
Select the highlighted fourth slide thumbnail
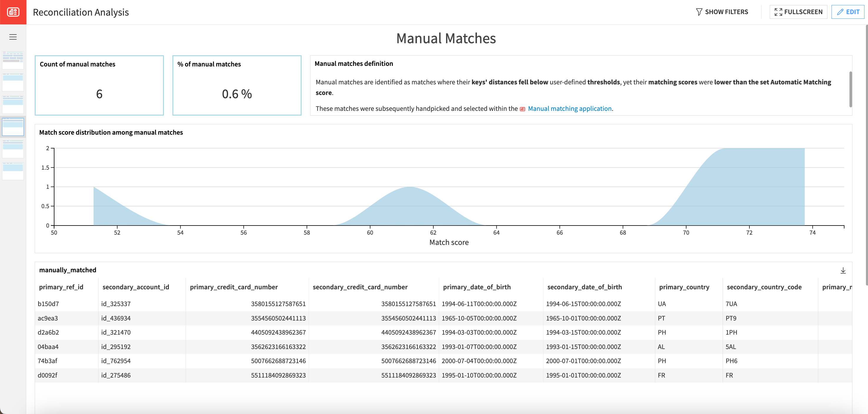[13, 127]
